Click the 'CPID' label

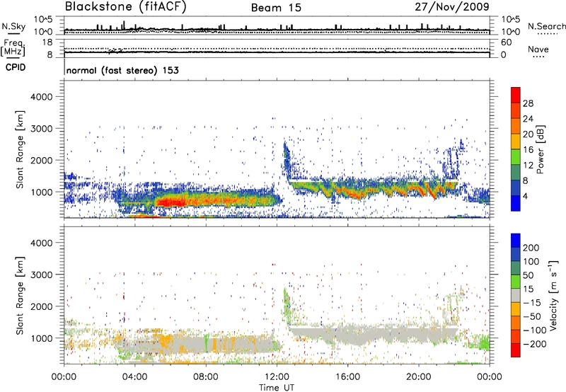coord(16,67)
